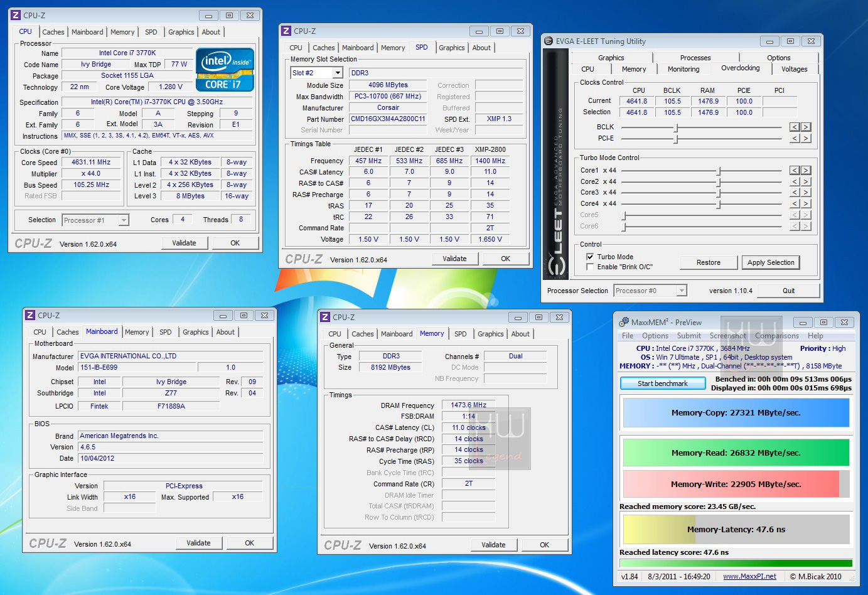Switch to Caches tab in top-left CPU-Z

pos(53,32)
